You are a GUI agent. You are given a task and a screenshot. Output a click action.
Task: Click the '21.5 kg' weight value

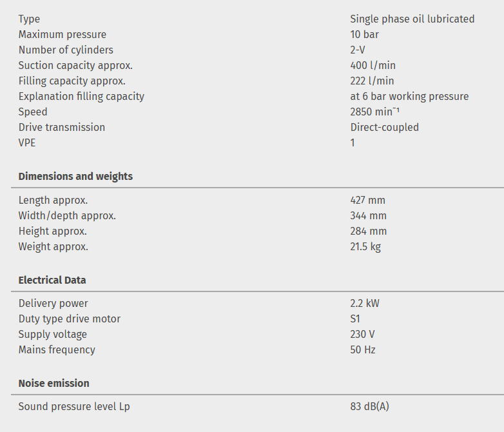point(365,246)
